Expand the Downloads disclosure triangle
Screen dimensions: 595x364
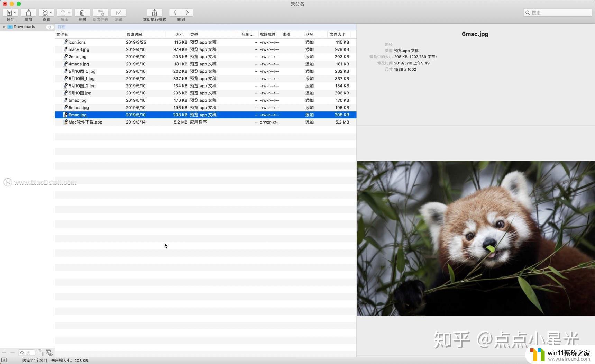(x=4, y=27)
